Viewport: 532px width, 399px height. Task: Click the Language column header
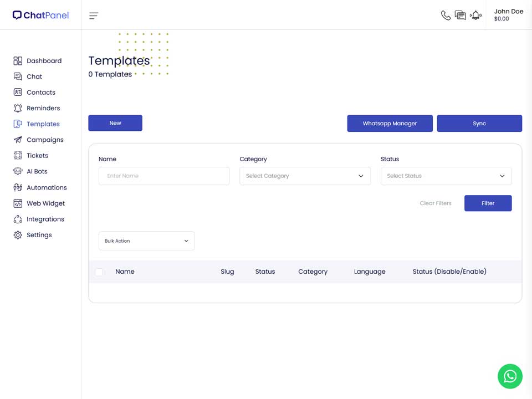point(370,272)
